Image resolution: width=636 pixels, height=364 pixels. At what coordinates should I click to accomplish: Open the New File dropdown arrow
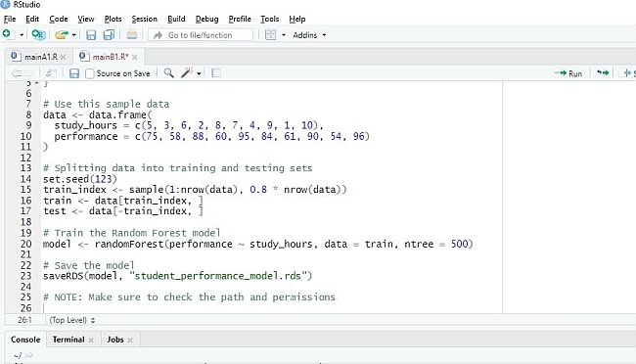(x=22, y=35)
